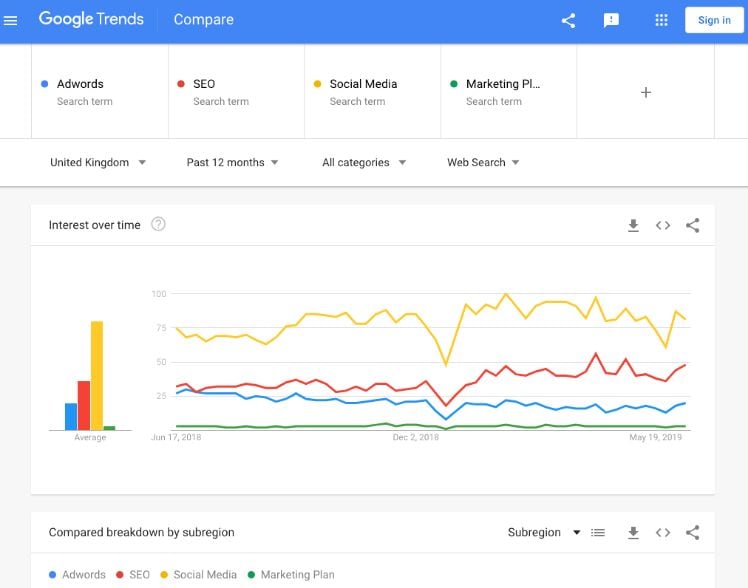The height and width of the screenshot is (588, 748).
Task: Click the blue dot next to Adwords term
Action: pyautogui.click(x=44, y=84)
